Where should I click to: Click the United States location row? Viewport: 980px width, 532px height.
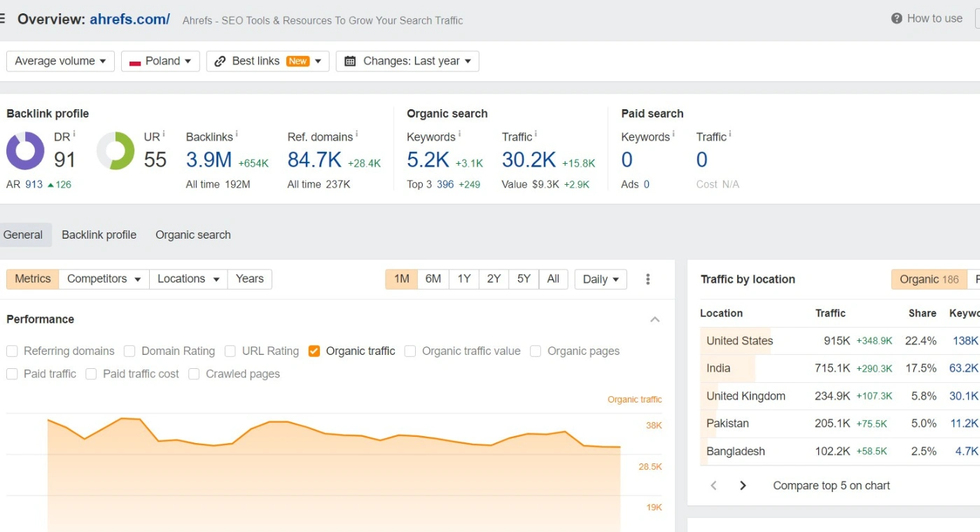[840, 341]
